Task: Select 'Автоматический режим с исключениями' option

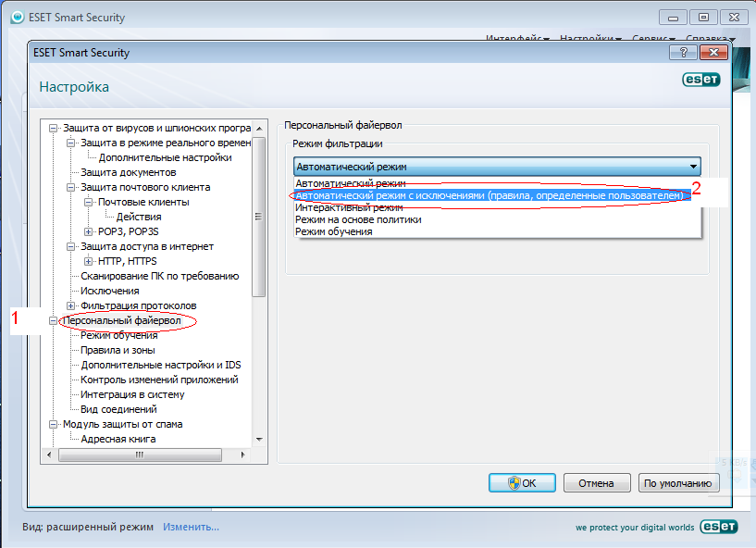Action: click(491, 195)
